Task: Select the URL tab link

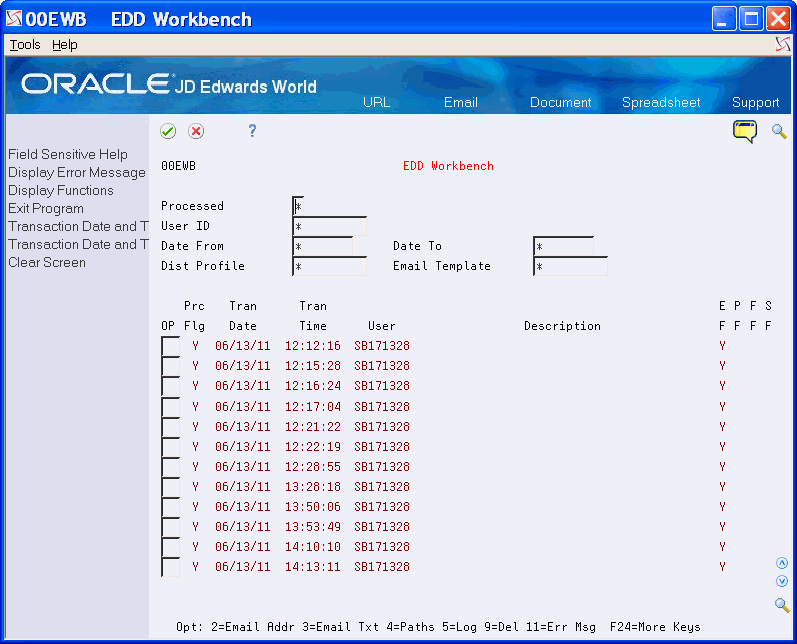Action: point(376,102)
